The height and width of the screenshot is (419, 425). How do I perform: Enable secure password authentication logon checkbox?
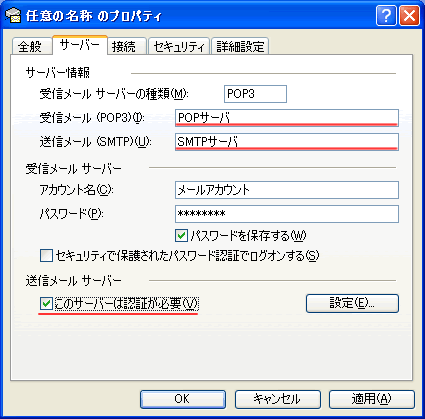click(x=46, y=256)
